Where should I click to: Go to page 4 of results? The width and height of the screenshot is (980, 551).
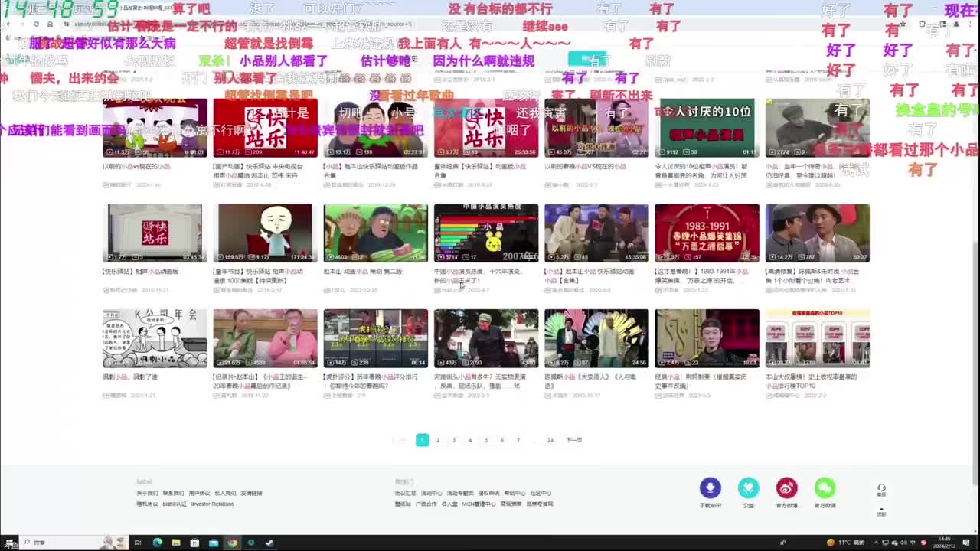pos(470,440)
